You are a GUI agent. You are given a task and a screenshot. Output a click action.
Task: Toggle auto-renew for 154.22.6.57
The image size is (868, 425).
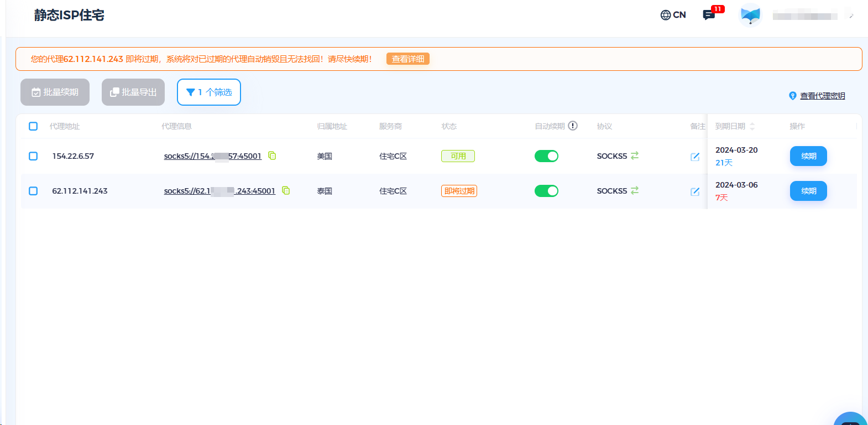coord(546,156)
